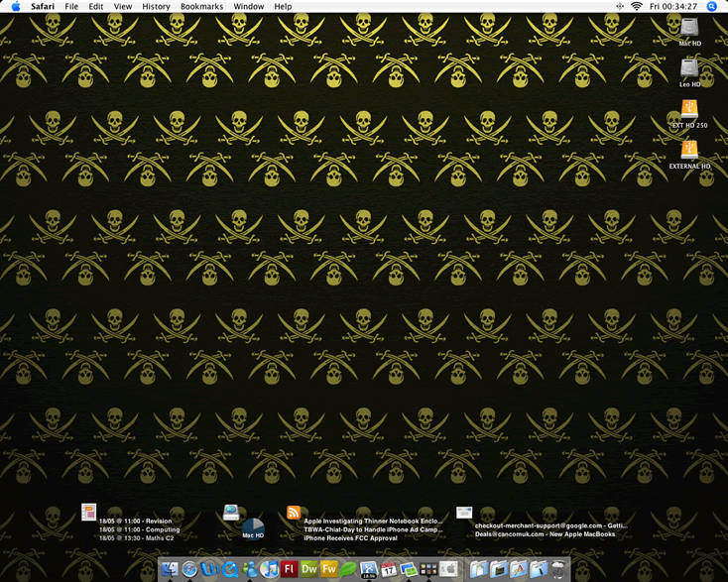Click the blue X icon with badge
Screen dimensions: 728x582
pyautogui.click(x=369, y=569)
